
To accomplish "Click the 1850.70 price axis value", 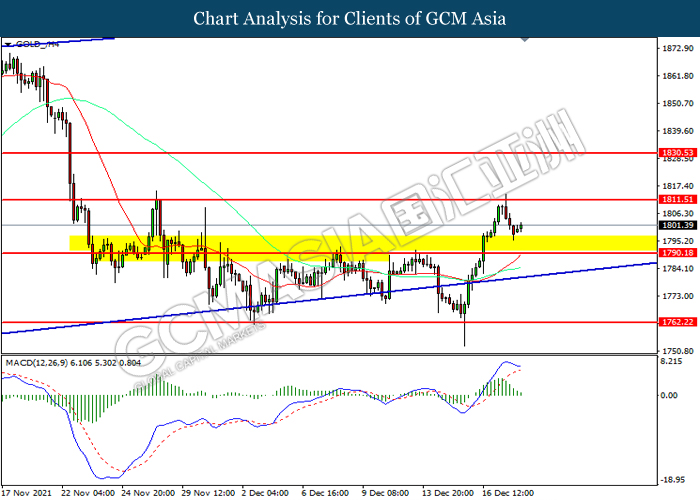I will pyautogui.click(x=678, y=103).
